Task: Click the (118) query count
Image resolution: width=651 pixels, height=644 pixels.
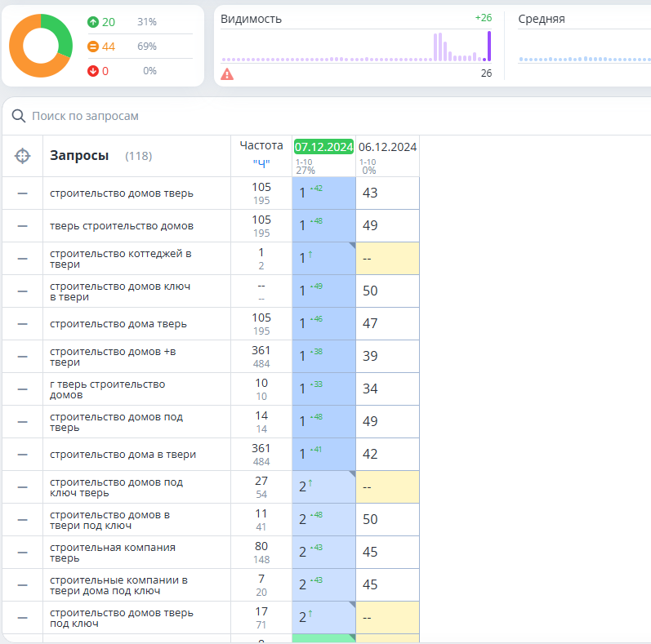Action: (139, 156)
